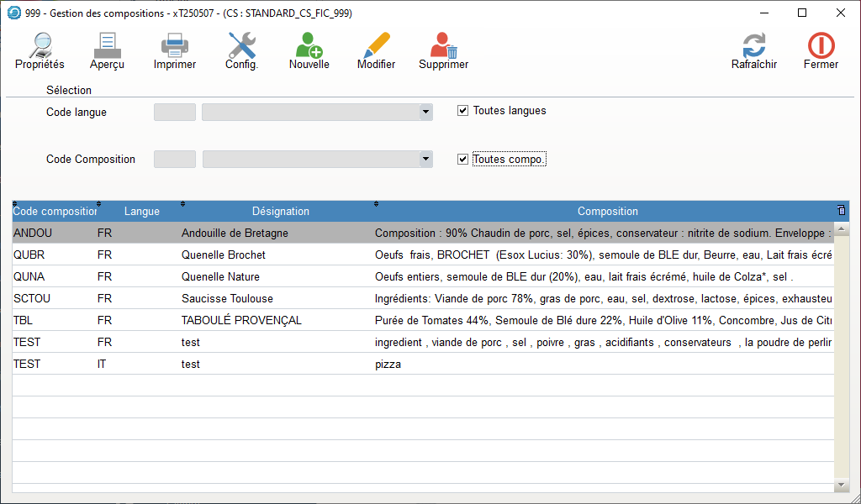Select the TABOULÉ PROVENÇAL row
This screenshot has height=504, width=861.
tap(241, 320)
